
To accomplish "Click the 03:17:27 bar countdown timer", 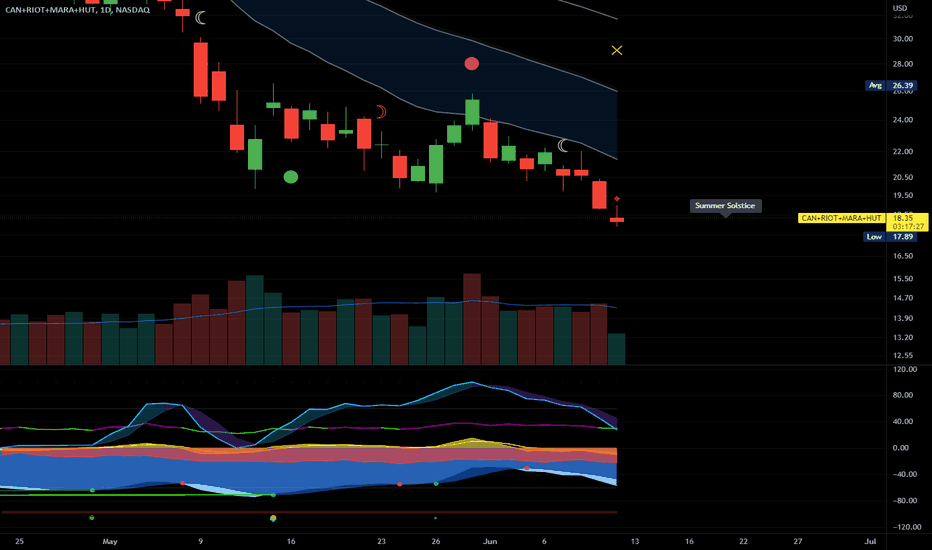I will coord(908,227).
